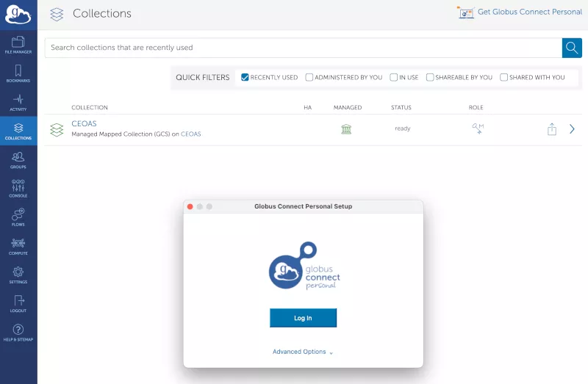The width and height of the screenshot is (588, 384).
Task: Open File Manager in the sidebar
Action: (18, 45)
